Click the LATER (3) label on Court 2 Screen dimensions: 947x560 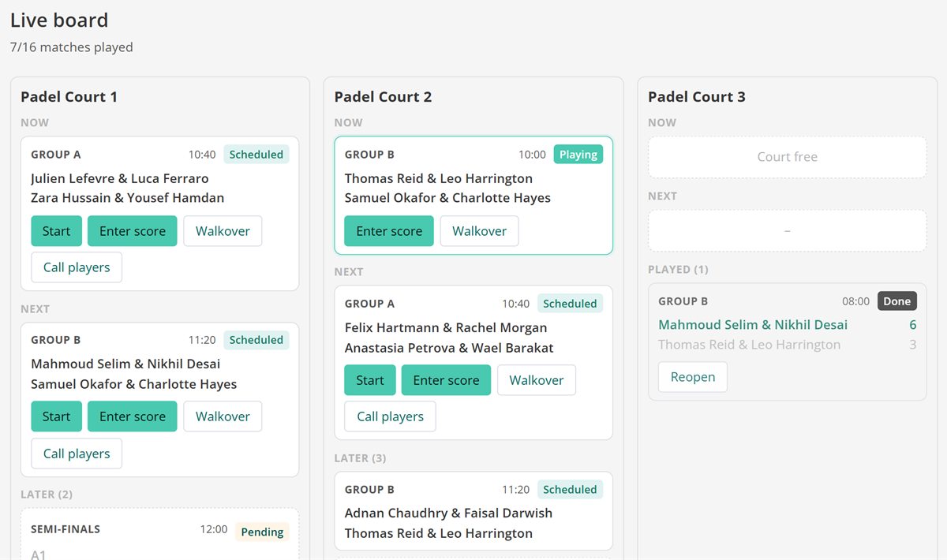[x=361, y=458]
